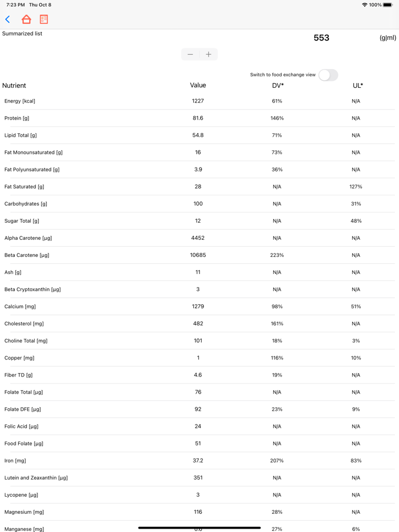Tap the Wi-Fi status icon
This screenshot has height=532, width=399.
[x=364, y=5]
